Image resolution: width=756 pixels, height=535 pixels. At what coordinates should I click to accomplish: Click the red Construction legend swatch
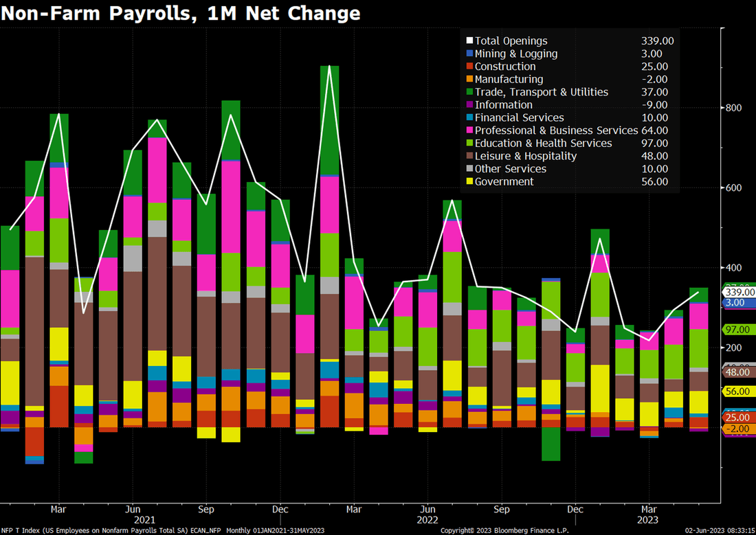(x=469, y=66)
